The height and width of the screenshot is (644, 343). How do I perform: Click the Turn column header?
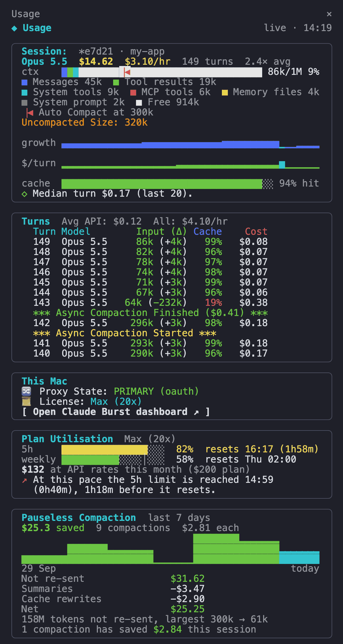[x=44, y=231]
